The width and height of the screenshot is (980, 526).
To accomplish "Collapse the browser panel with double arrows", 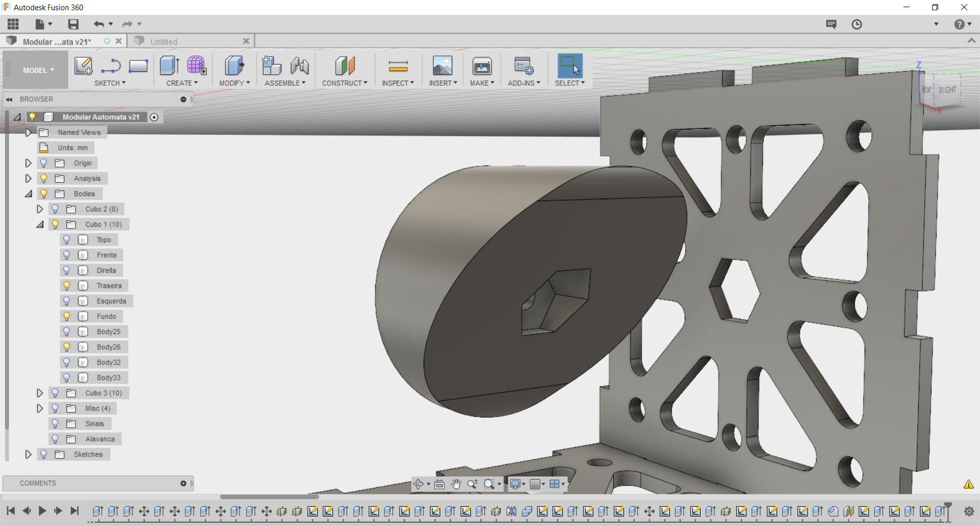I will 9,100.
